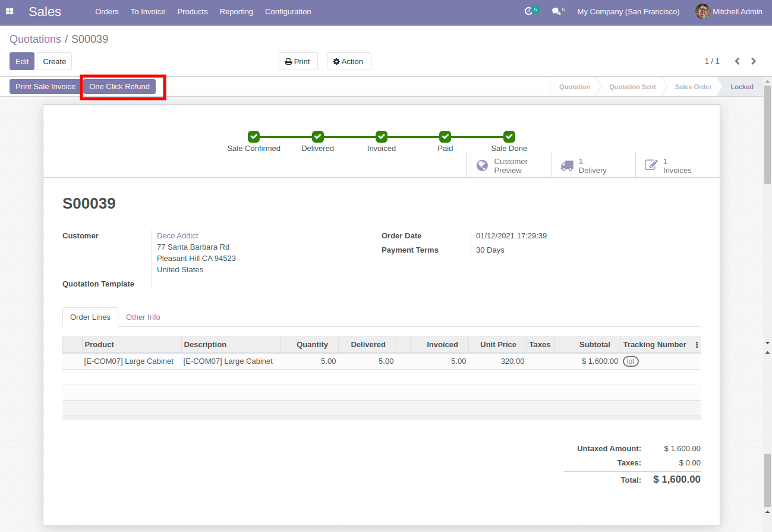Click the lot tracking number tag
The image size is (772, 532).
click(631, 361)
